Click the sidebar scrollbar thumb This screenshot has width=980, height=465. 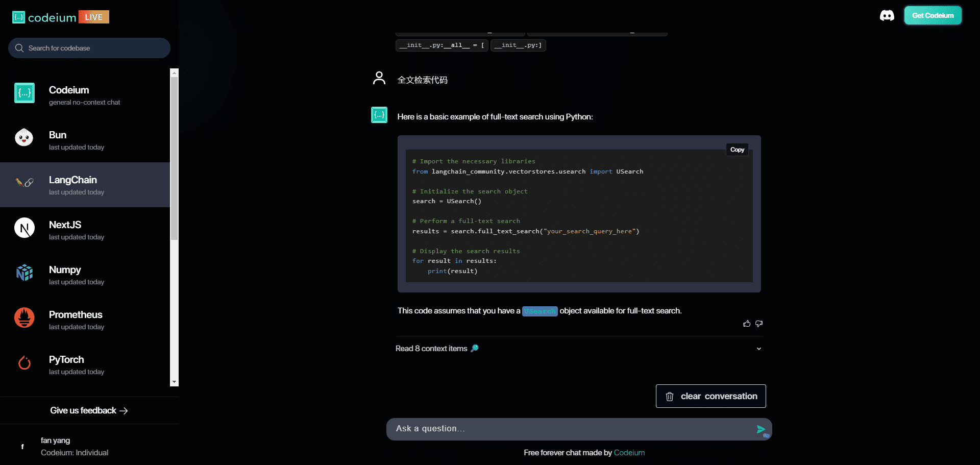[174, 158]
